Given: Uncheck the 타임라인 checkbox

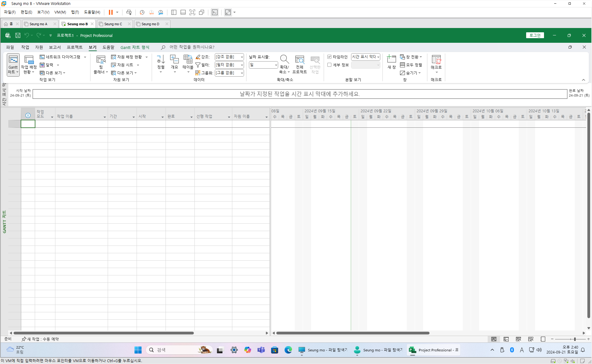Looking at the screenshot, I should pyautogui.click(x=330, y=57).
